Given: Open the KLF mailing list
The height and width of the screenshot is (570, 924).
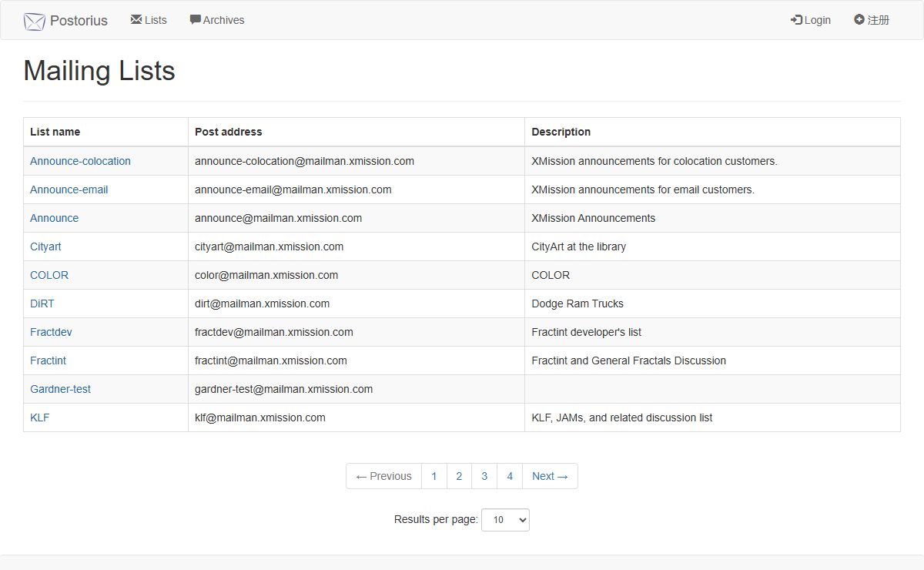Looking at the screenshot, I should click(40, 417).
